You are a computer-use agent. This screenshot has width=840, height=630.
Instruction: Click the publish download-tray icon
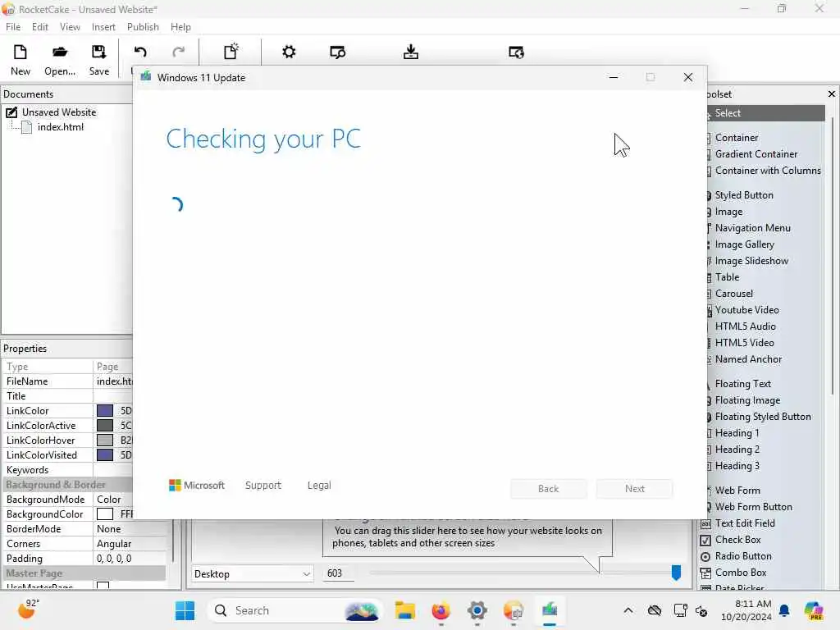click(411, 52)
